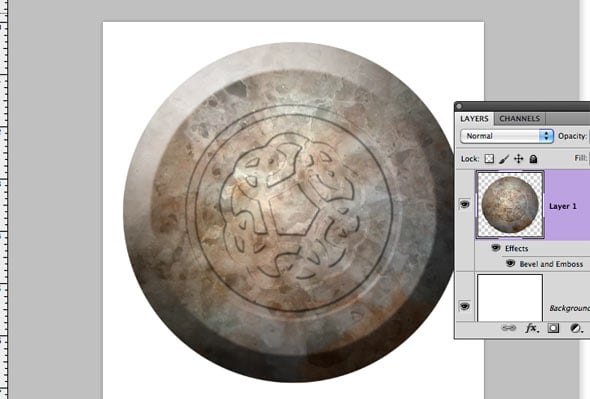Open the Normal blend mode dropdown
Image resolution: width=590 pixels, height=399 pixels.
(x=507, y=136)
